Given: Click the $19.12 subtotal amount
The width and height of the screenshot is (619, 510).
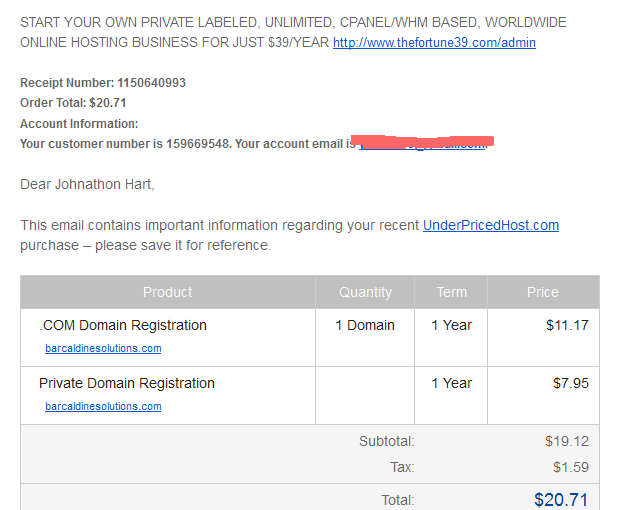Looking at the screenshot, I should (567, 441).
